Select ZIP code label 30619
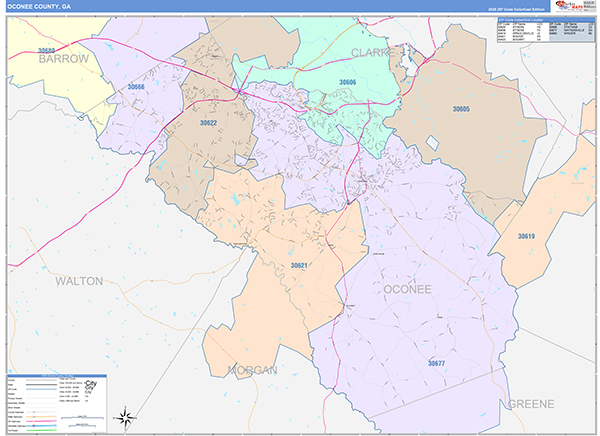This screenshot has width=600, height=436. (526, 237)
